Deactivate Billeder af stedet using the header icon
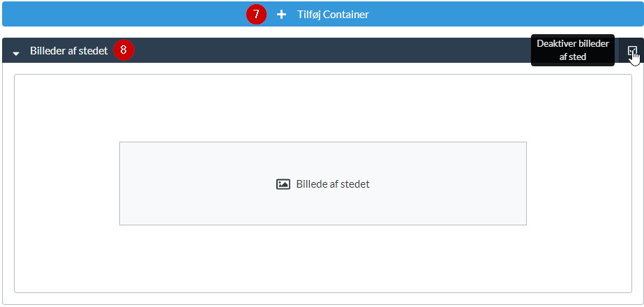Viewport: 644px width, 307px height. click(631, 51)
